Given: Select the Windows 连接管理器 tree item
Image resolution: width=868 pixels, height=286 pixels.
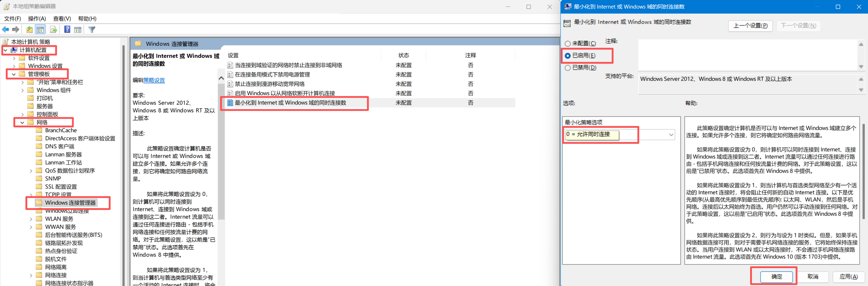Looking at the screenshot, I should (70, 203).
